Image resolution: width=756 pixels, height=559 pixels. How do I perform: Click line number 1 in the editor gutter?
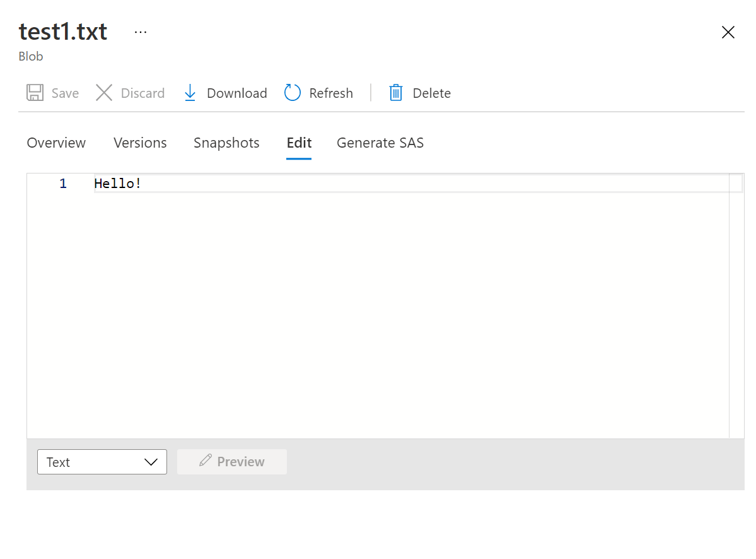tap(63, 183)
